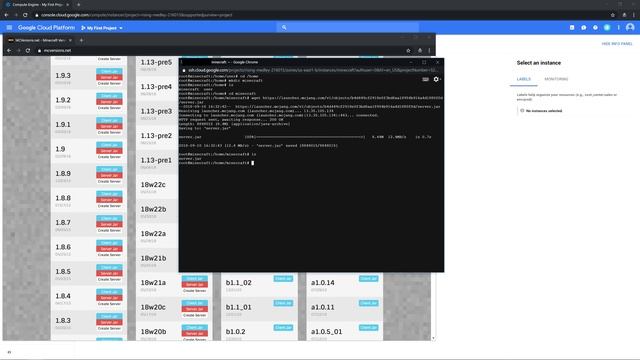Click Hide Info Panel link
Image resolution: width=640 pixels, height=360 pixels.
[x=617, y=44]
